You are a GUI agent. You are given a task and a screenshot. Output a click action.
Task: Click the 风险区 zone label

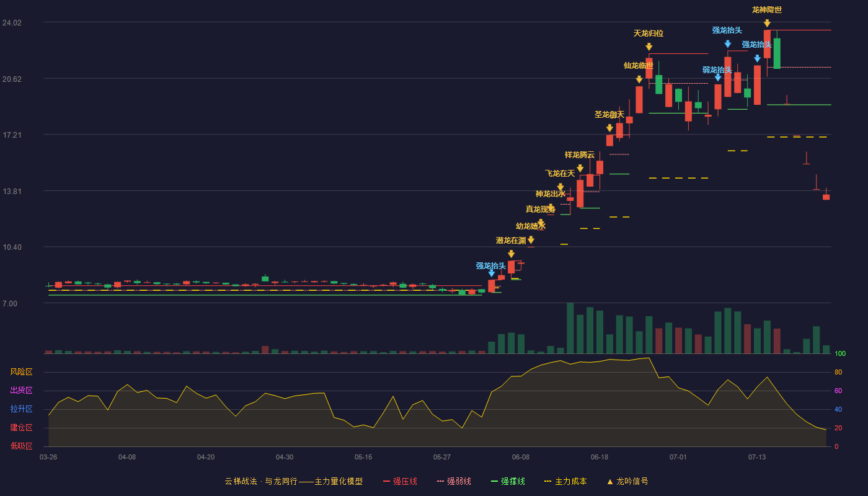21,372
